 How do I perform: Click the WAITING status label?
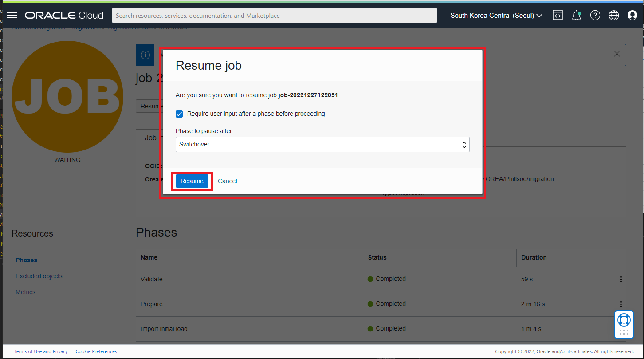67,160
